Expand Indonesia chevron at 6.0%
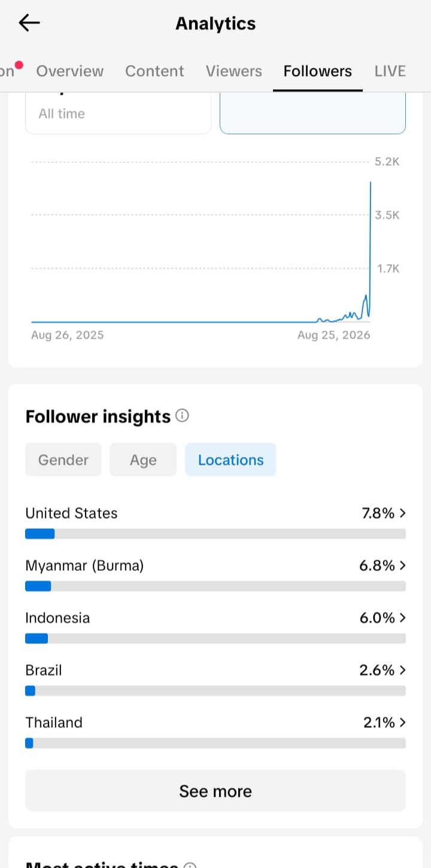431x868 pixels. click(402, 618)
